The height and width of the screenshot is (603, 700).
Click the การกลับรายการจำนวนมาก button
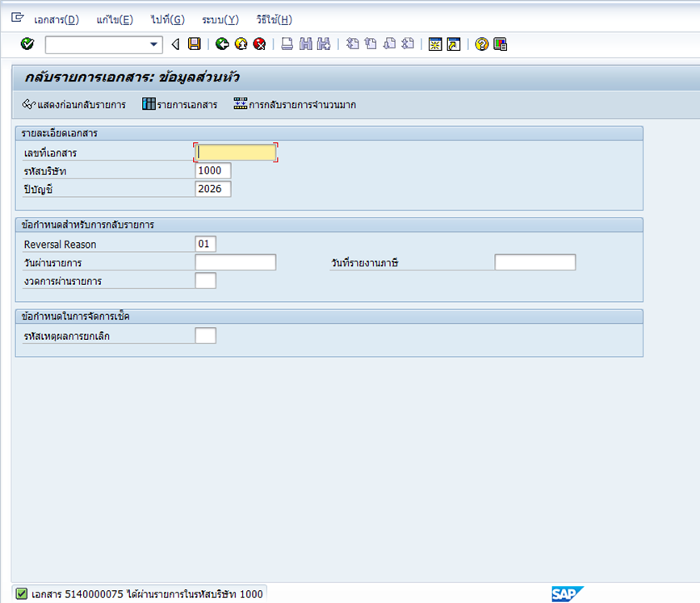[295, 104]
